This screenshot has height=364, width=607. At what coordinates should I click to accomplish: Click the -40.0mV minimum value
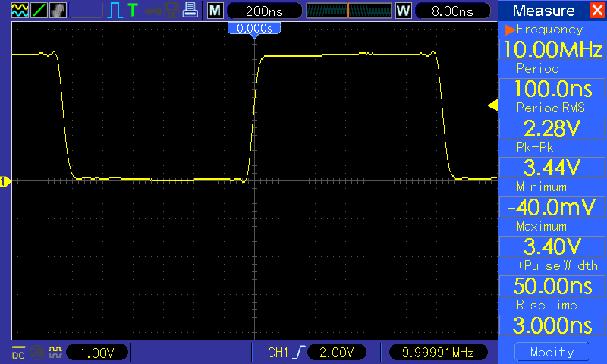(552, 207)
